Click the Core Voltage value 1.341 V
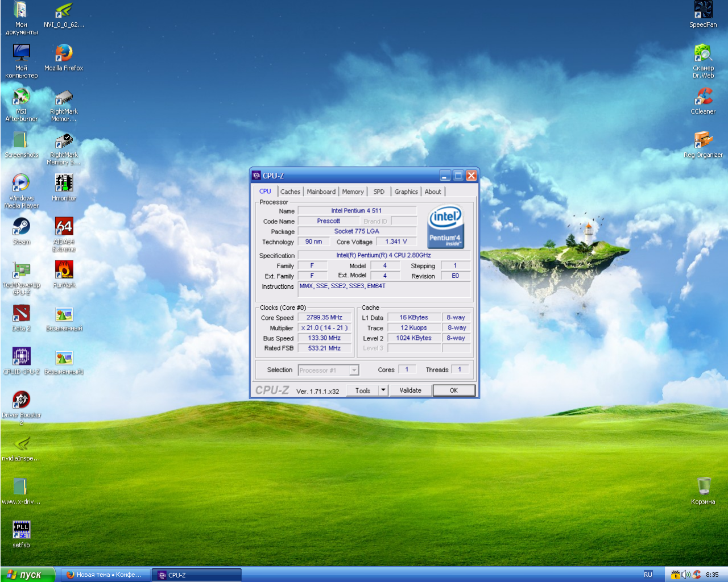This screenshot has height=582, width=728. point(396,242)
